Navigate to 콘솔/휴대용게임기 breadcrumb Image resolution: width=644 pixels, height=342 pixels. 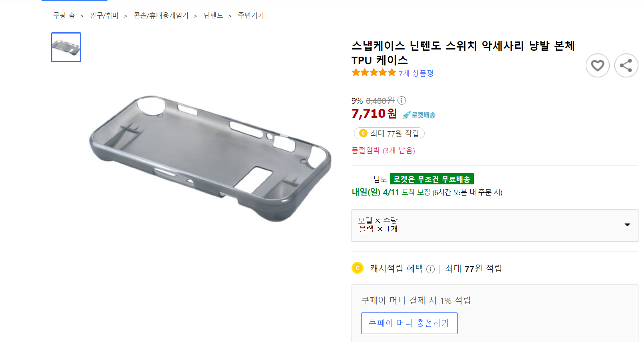[161, 16]
